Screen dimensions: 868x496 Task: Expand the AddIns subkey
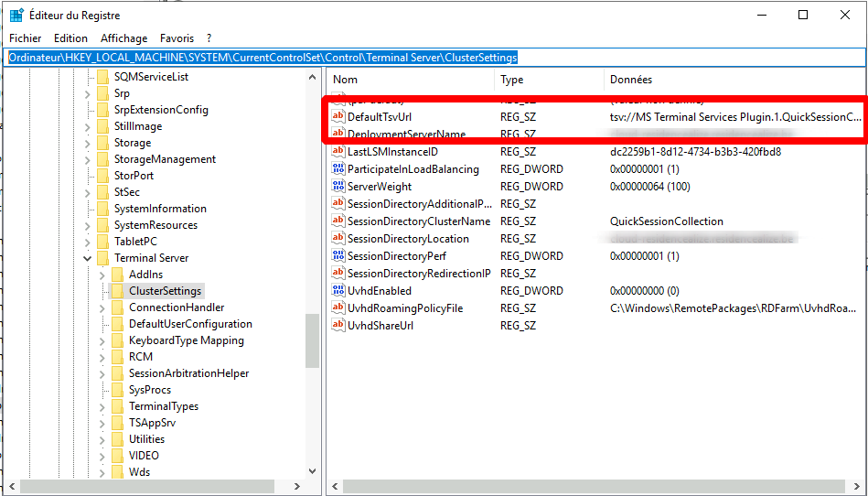click(102, 275)
